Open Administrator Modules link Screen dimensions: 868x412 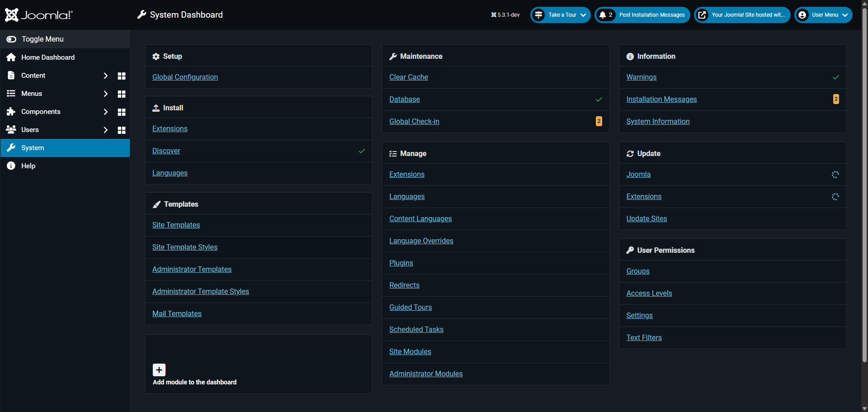point(426,374)
